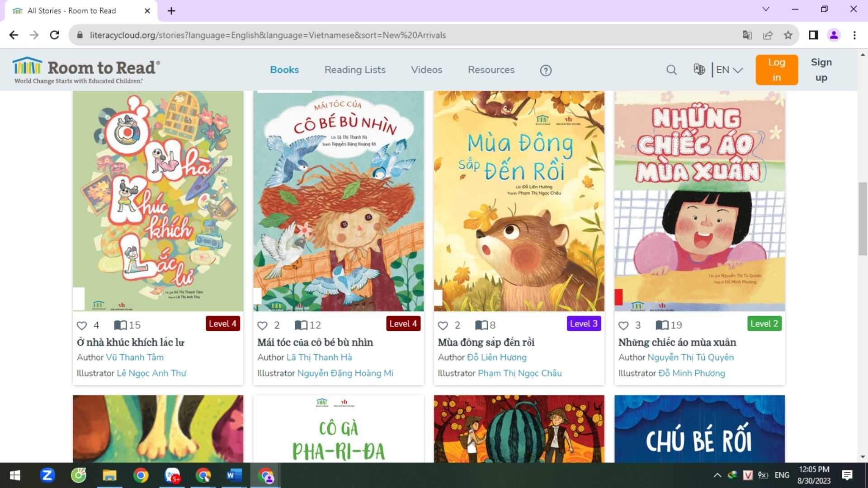Open the tab search dropdown chevron
This screenshot has width=868, height=488.
tap(765, 9)
